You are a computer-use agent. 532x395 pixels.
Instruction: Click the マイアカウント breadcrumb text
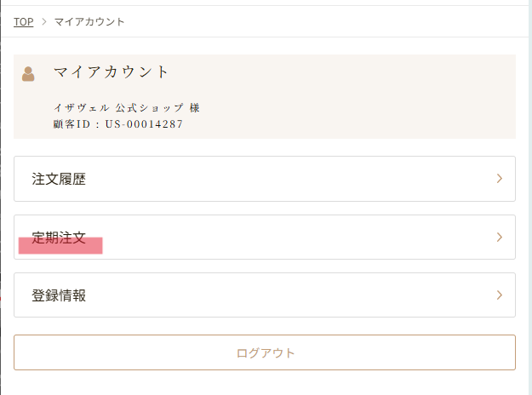[x=89, y=21]
